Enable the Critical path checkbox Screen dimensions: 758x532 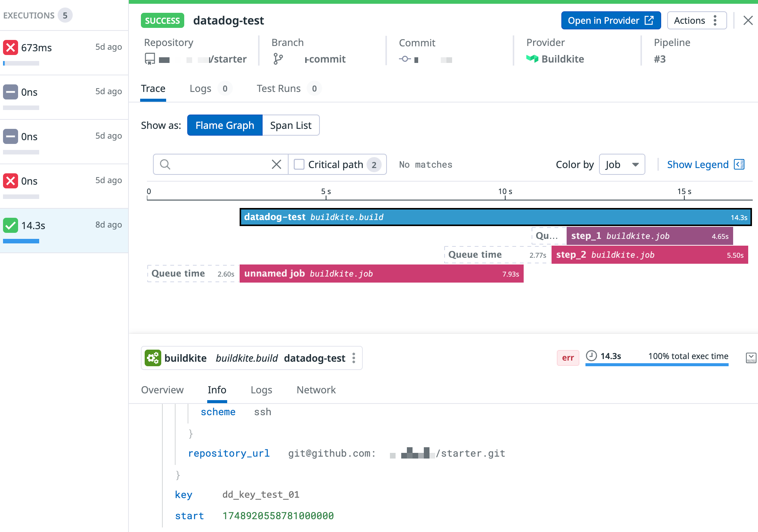pos(300,164)
